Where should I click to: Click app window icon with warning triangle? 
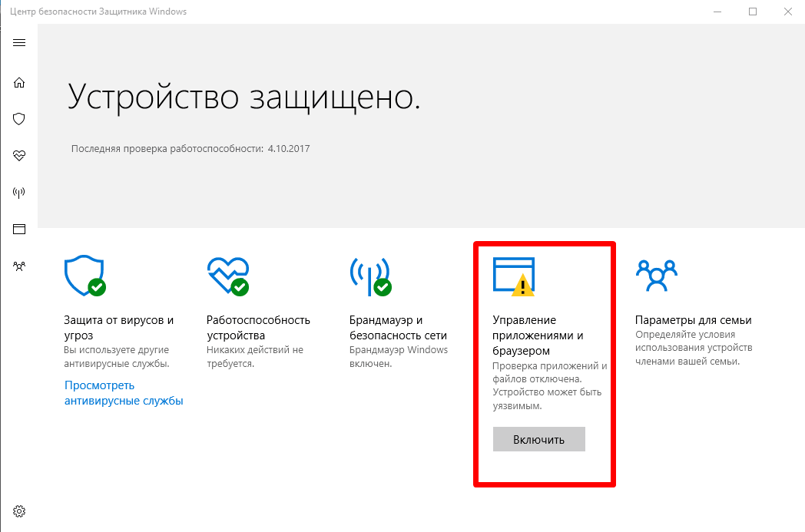tap(513, 276)
